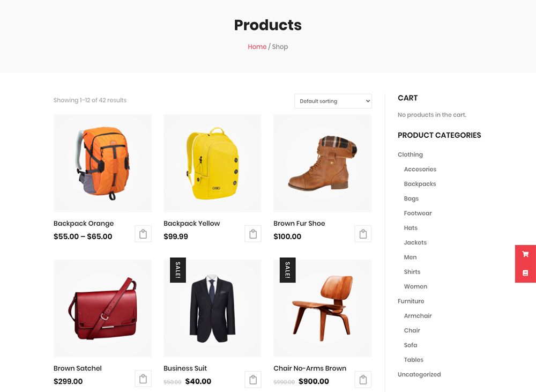Viewport: 536px width, 392px height.
Task: Click bag icon next to Brown Satchel
Action: coord(143,379)
